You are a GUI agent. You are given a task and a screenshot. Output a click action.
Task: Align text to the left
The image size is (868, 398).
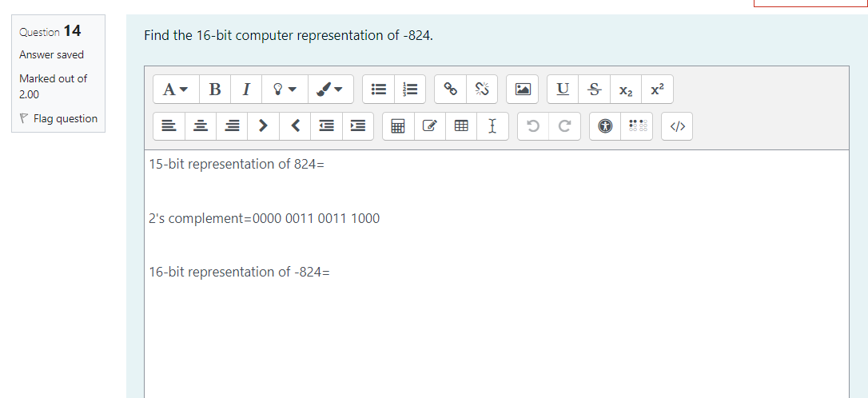click(x=169, y=126)
